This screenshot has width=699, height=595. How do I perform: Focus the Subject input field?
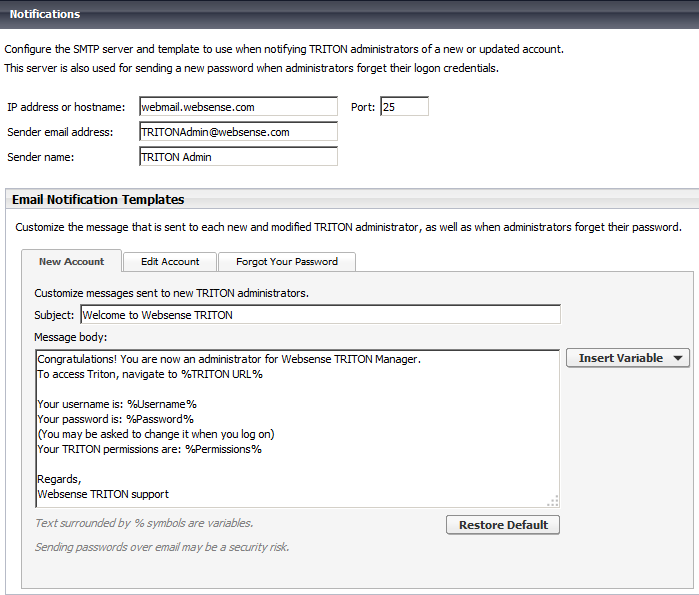(321, 315)
